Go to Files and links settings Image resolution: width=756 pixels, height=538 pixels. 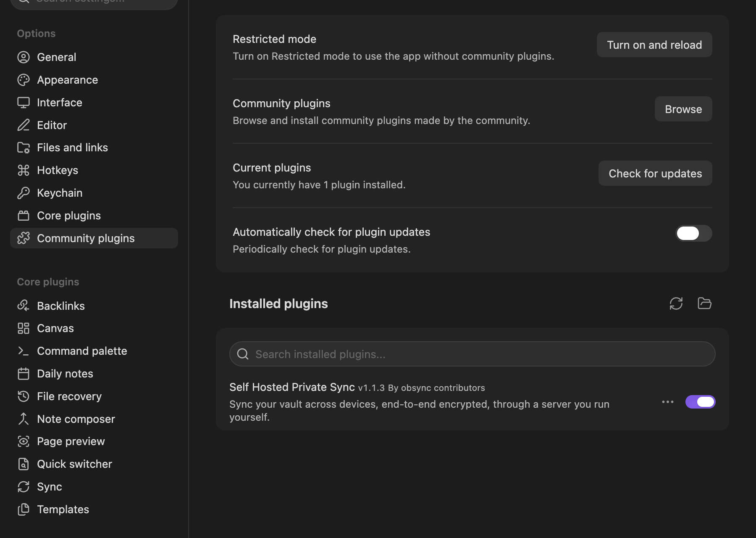pos(94,148)
